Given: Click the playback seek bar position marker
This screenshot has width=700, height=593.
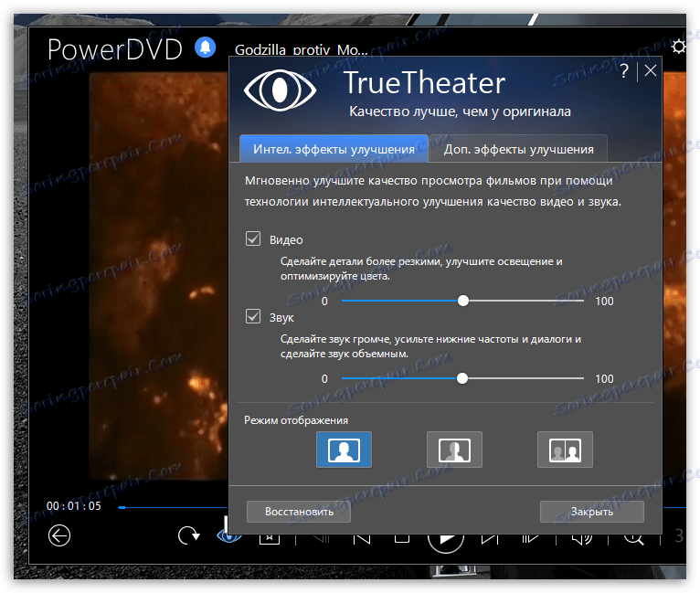Looking at the screenshot, I should (122, 507).
